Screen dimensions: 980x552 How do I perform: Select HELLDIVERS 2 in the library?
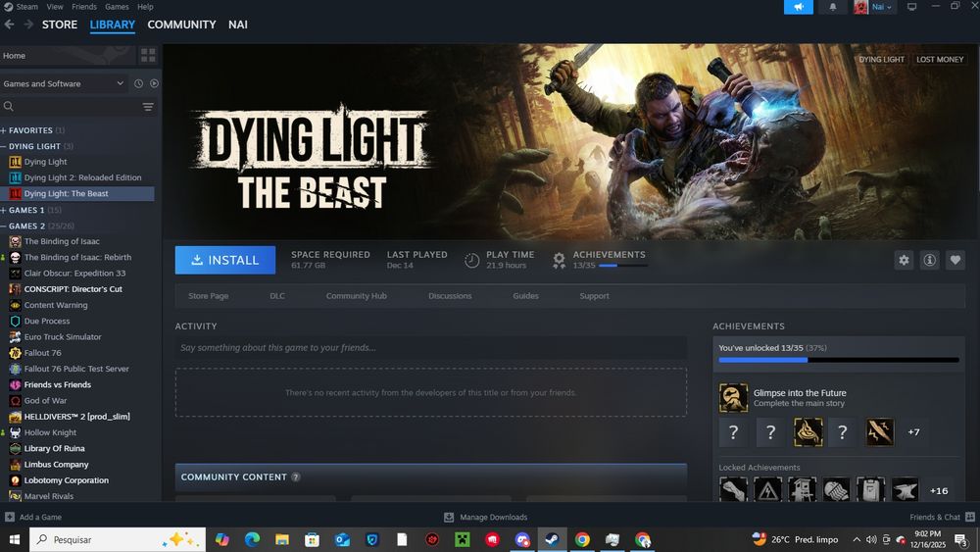[x=76, y=417]
